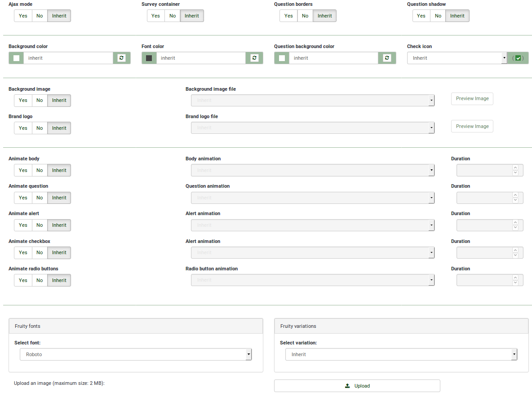Increase the Body animation duration stepper
The image size is (532, 397).
[515, 168]
